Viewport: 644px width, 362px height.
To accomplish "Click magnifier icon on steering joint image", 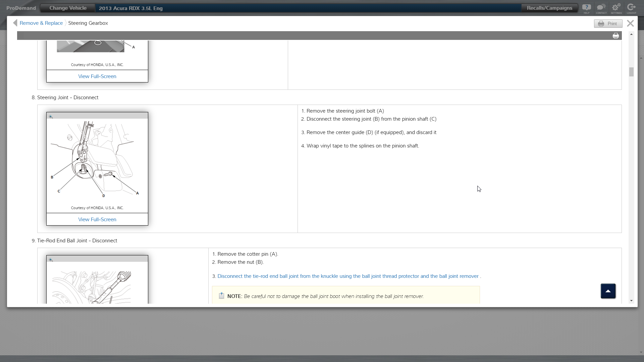I will click(51, 117).
